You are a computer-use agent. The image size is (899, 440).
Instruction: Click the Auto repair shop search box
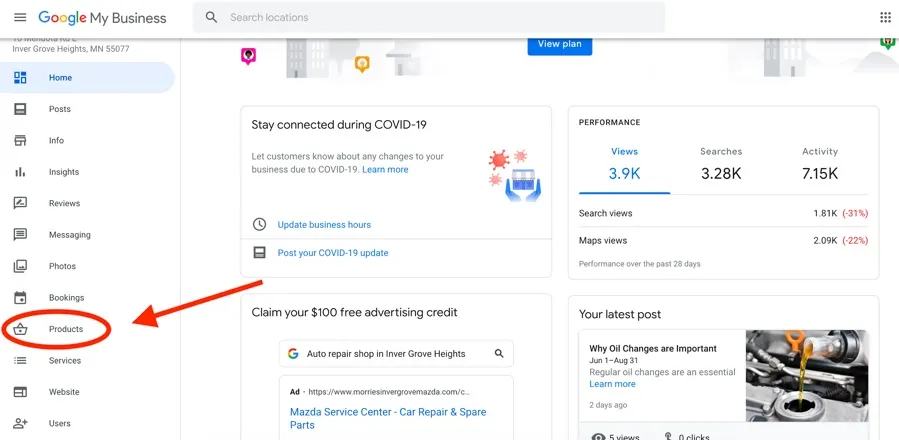(x=396, y=353)
